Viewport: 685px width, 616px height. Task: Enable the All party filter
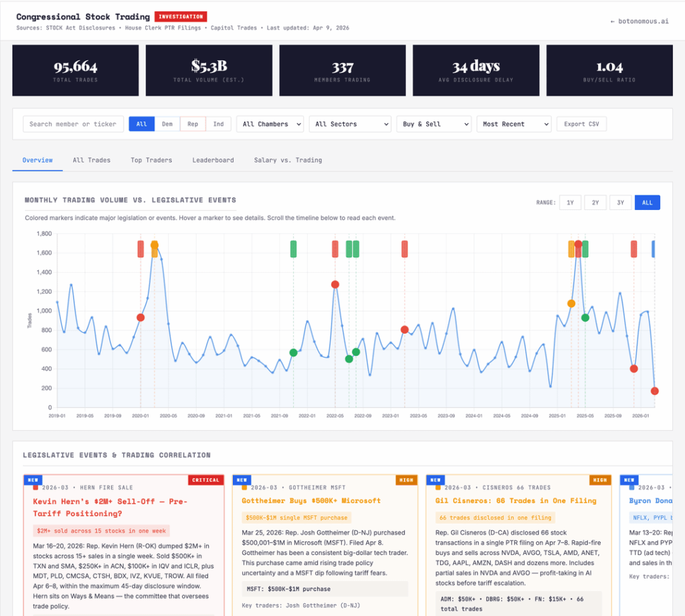click(141, 124)
